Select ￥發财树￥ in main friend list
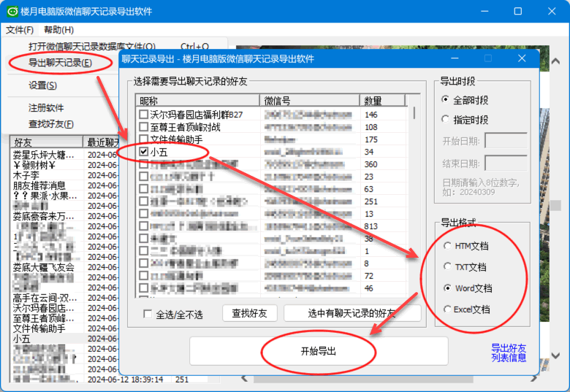 click(x=34, y=165)
